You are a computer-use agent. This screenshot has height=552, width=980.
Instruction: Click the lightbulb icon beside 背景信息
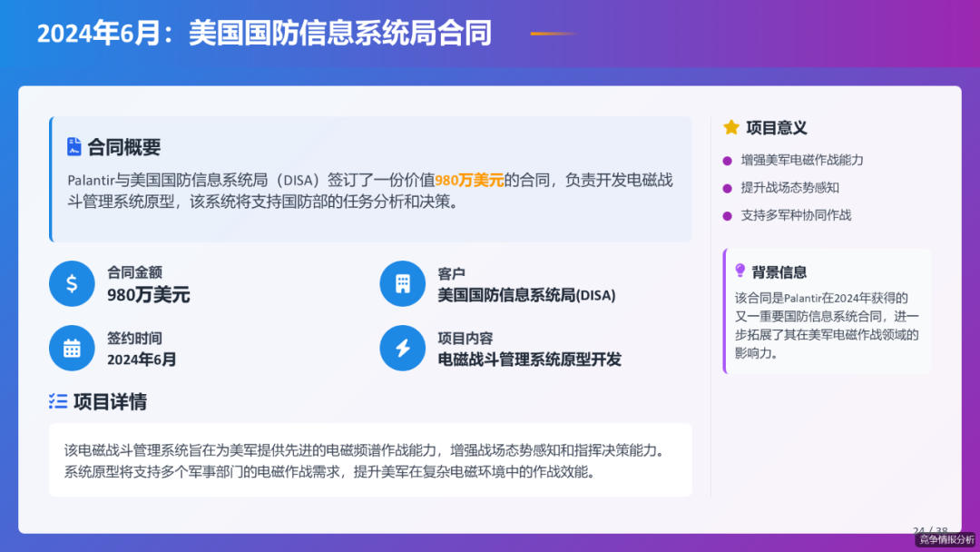740,271
